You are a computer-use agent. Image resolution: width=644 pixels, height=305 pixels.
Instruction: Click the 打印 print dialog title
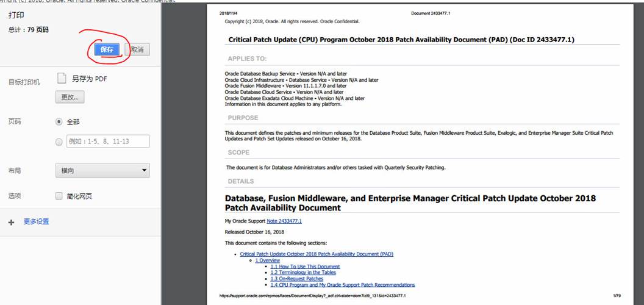[16, 15]
